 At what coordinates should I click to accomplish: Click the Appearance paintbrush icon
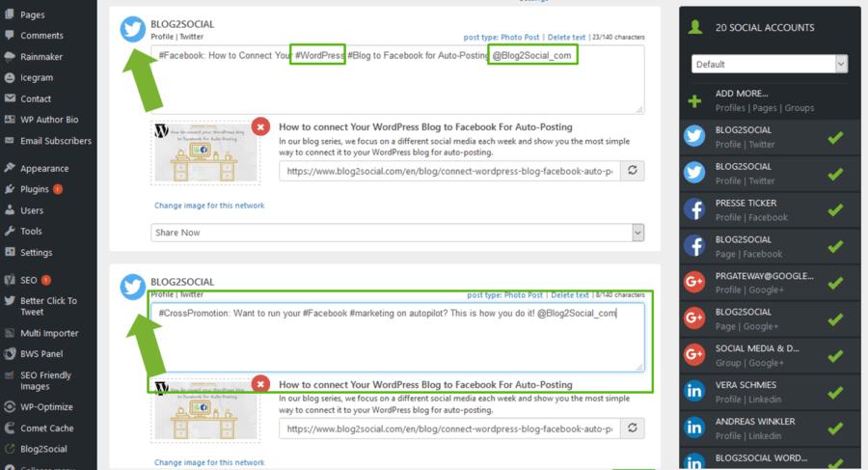10,167
